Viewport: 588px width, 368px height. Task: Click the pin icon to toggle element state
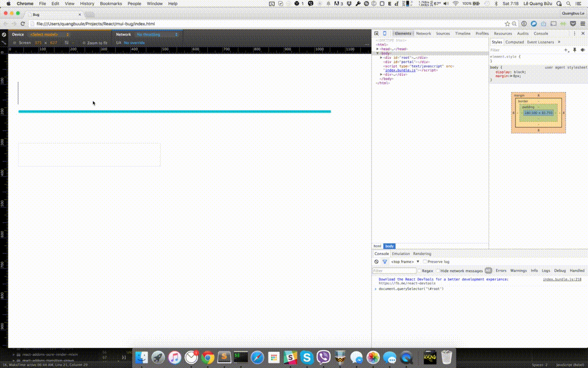click(x=575, y=50)
